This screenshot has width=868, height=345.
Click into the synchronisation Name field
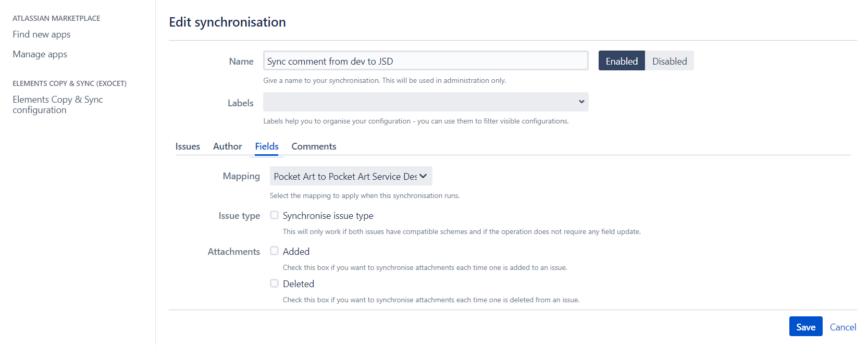coord(425,60)
